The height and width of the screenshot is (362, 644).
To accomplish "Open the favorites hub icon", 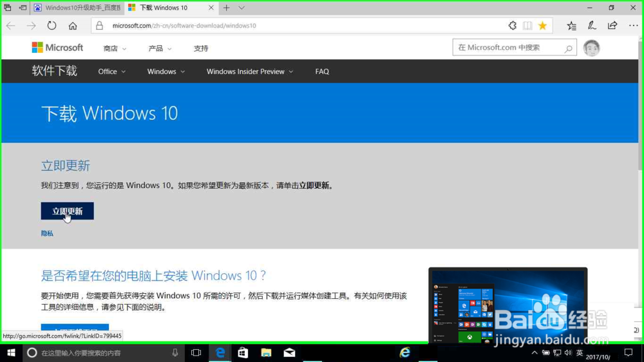I will [571, 26].
